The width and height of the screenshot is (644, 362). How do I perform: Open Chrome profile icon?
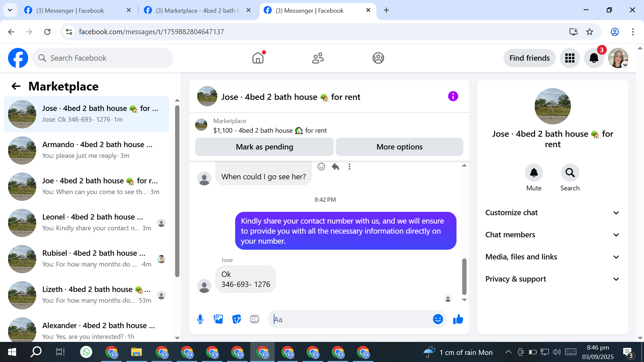click(614, 32)
